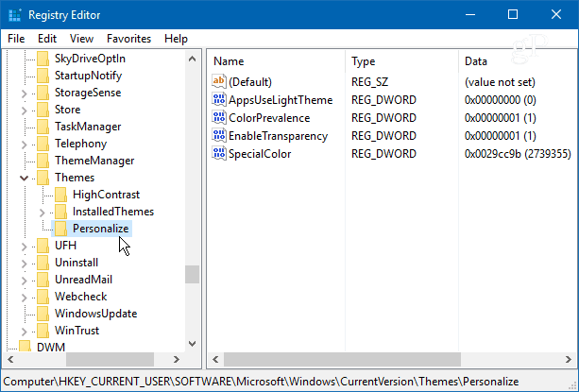Click the UFH folder icon
Image resolution: width=579 pixels, height=392 pixels.
(x=43, y=246)
